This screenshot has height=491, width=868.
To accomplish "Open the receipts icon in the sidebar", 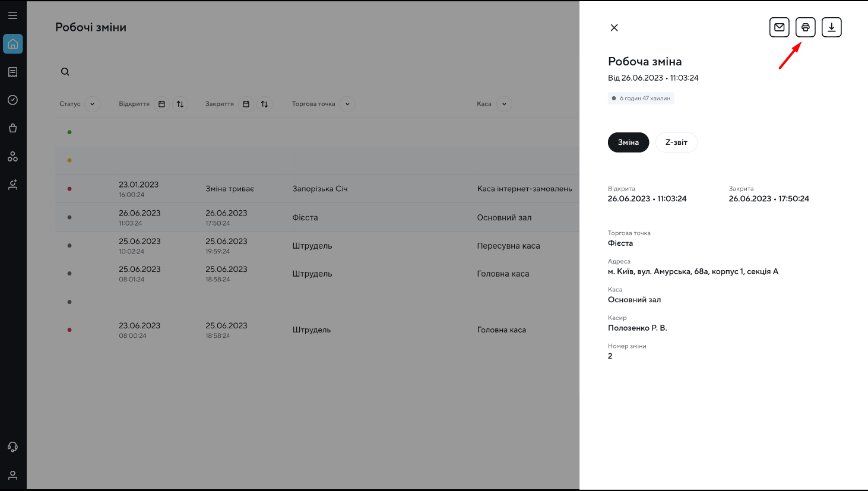I will [x=12, y=72].
